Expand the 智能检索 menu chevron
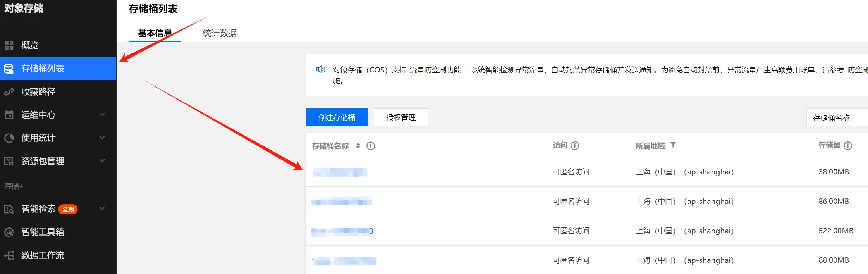The width and height of the screenshot is (868, 274). [102, 209]
